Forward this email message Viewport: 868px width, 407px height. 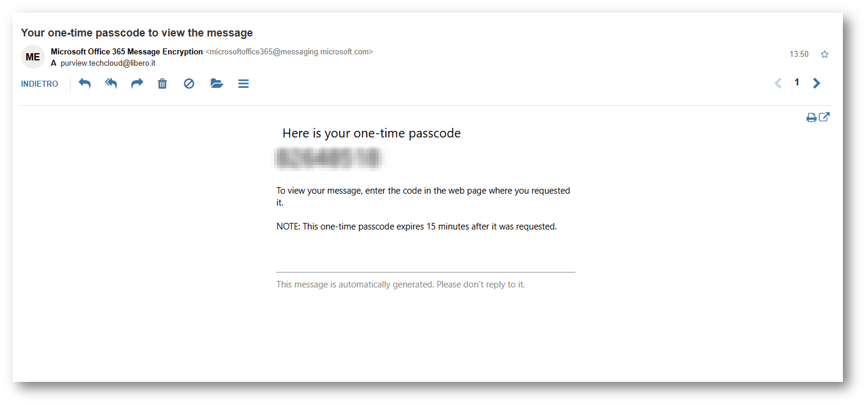[x=137, y=84]
